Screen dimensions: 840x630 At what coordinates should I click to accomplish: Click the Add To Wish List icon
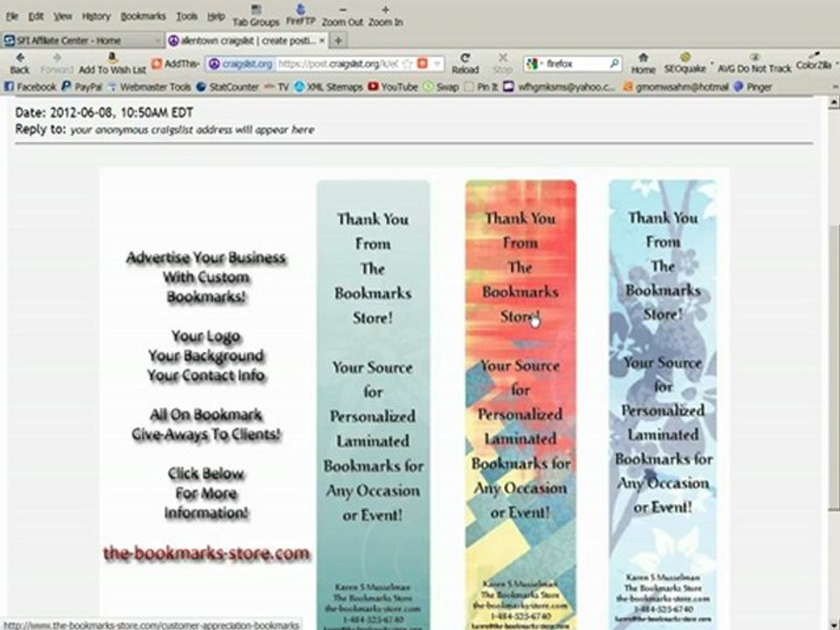pos(112,58)
